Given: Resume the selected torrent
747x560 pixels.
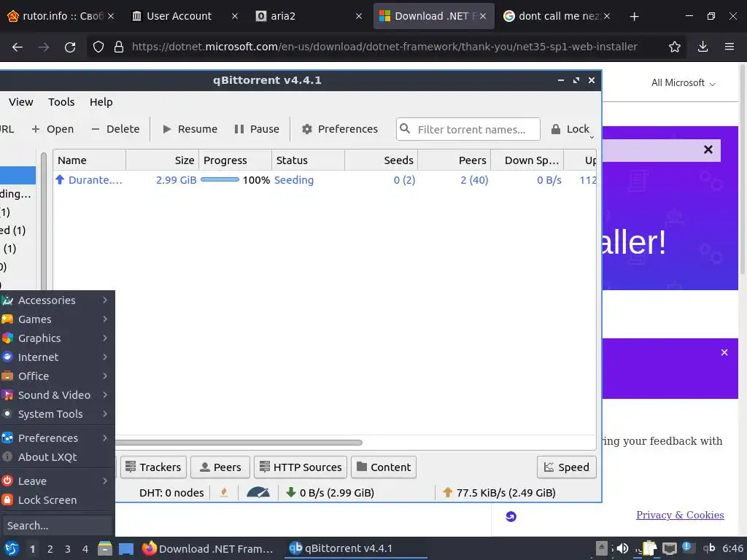Looking at the screenshot, I should [x=190, y=129].
